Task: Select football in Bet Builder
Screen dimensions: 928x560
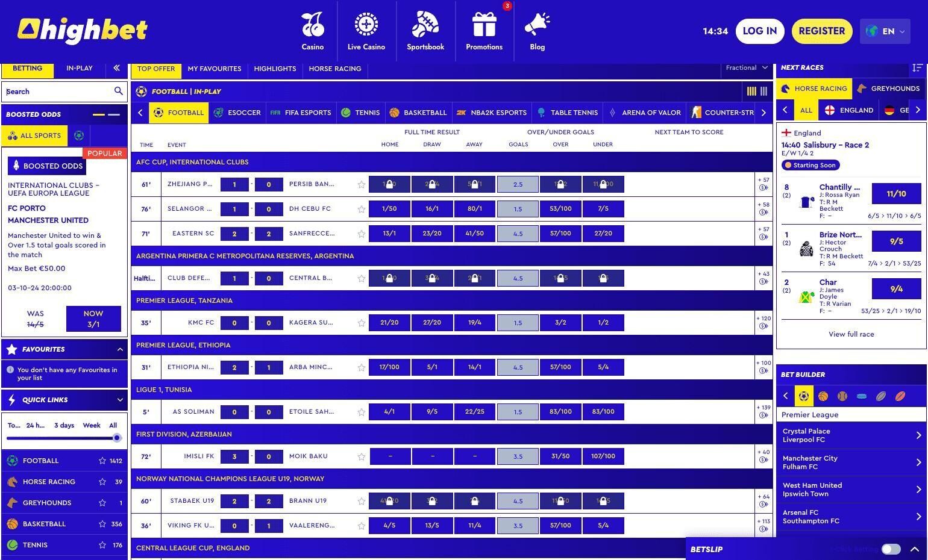Action: pos(803,396)
